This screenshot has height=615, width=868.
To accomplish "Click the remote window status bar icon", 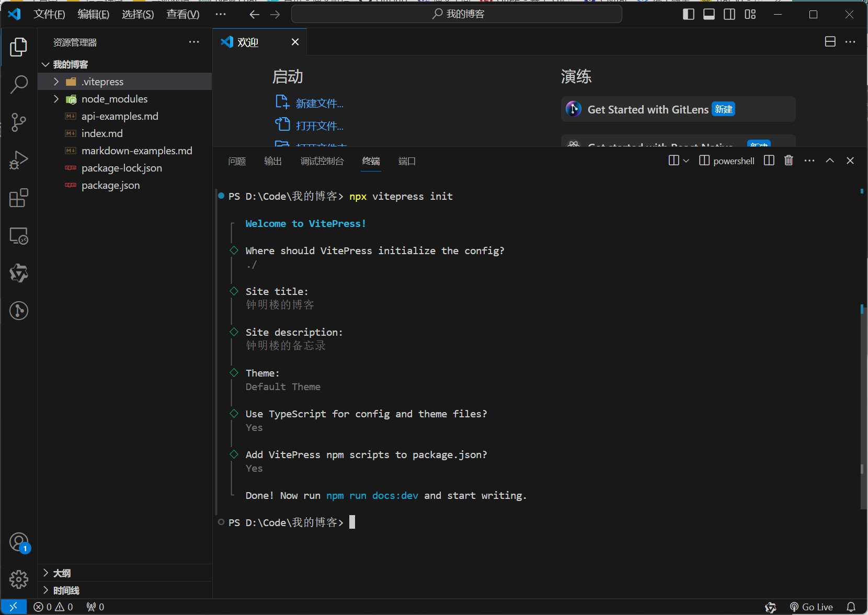I will (14, 607).
